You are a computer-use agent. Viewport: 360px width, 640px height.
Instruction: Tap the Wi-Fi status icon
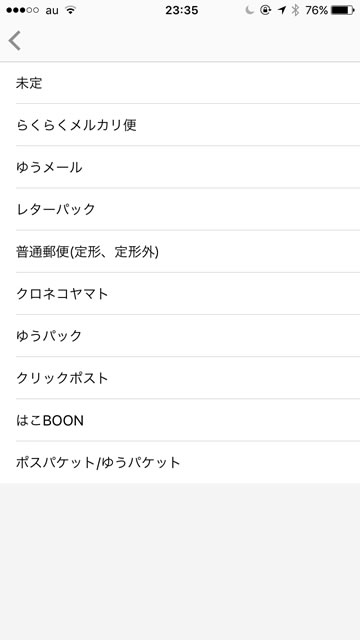pos(71,11)
